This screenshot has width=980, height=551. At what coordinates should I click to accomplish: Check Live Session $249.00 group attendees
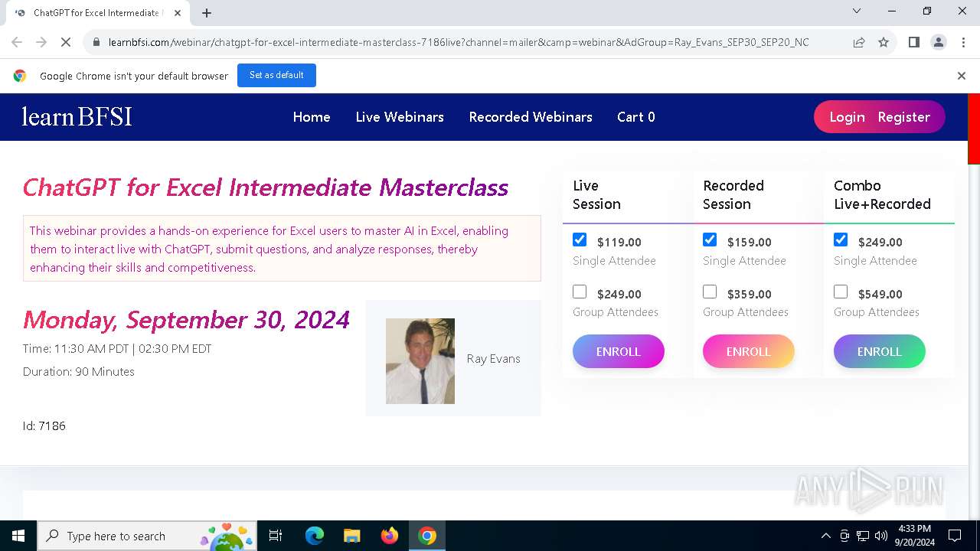pos(580,292)
